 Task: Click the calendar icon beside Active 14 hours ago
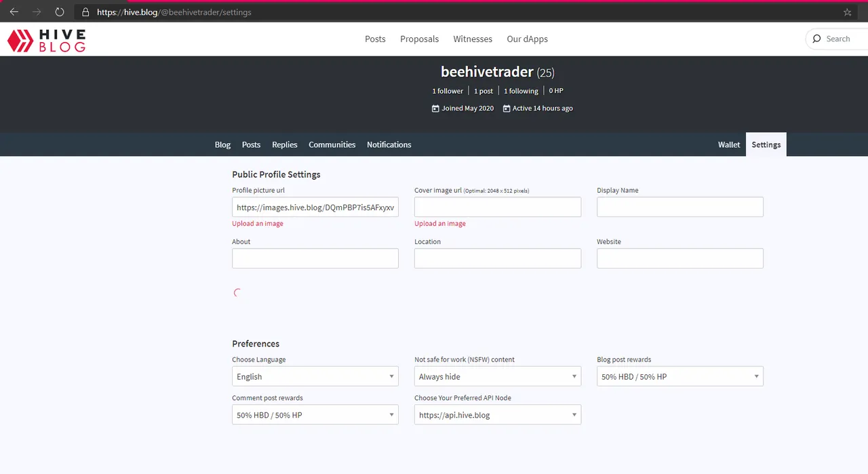click(507, 108)
